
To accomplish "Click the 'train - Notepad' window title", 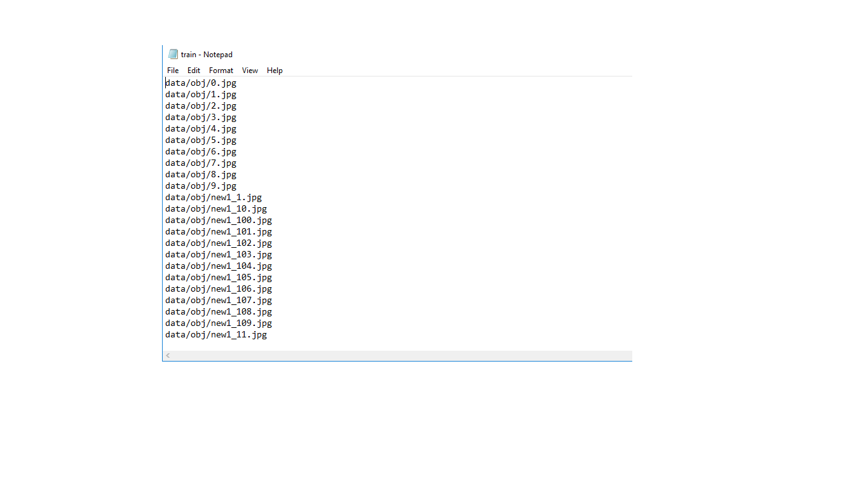I will click(x=207, y=55).
